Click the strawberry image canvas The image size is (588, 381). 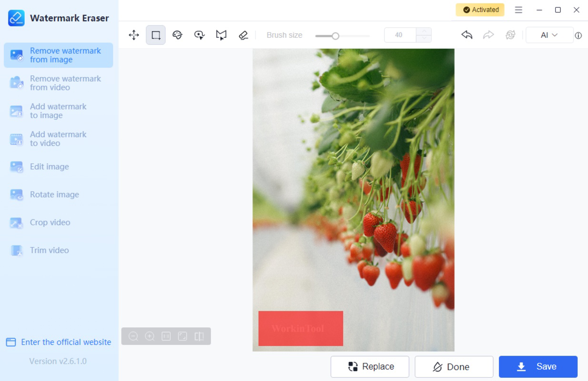point(353,200)
